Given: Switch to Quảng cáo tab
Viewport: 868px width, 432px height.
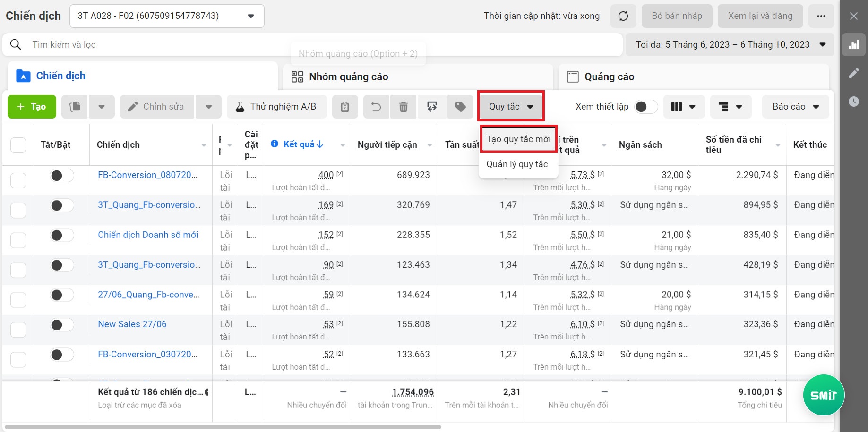Looking at the screenshot, I should (694, 77).
